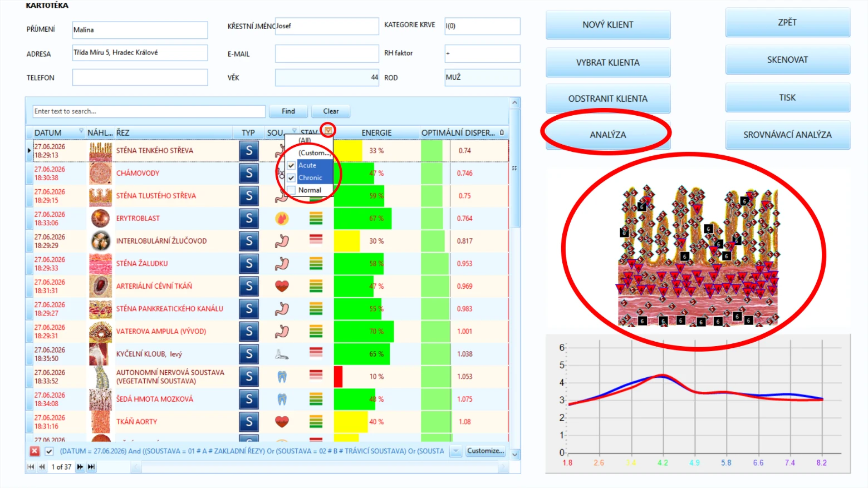868x488 pixels.
Task: Go to the next record page
Action: [80, 467]
